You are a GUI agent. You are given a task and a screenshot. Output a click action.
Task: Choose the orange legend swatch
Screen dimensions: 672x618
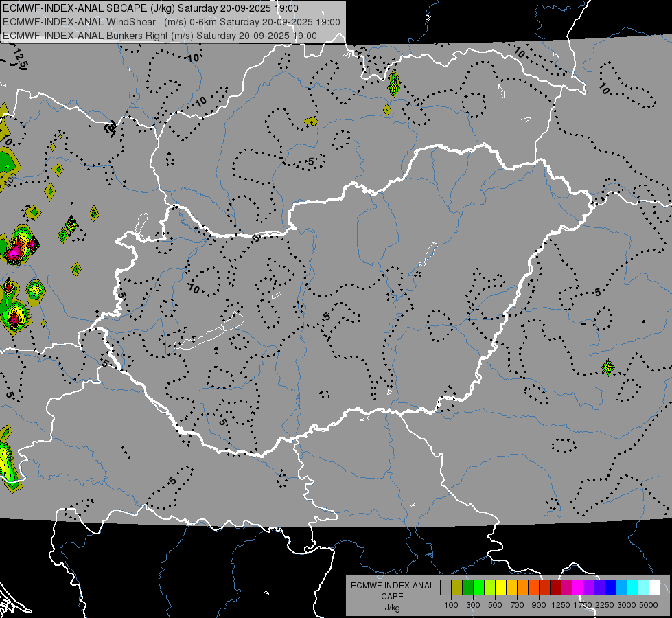click(523, 588)
